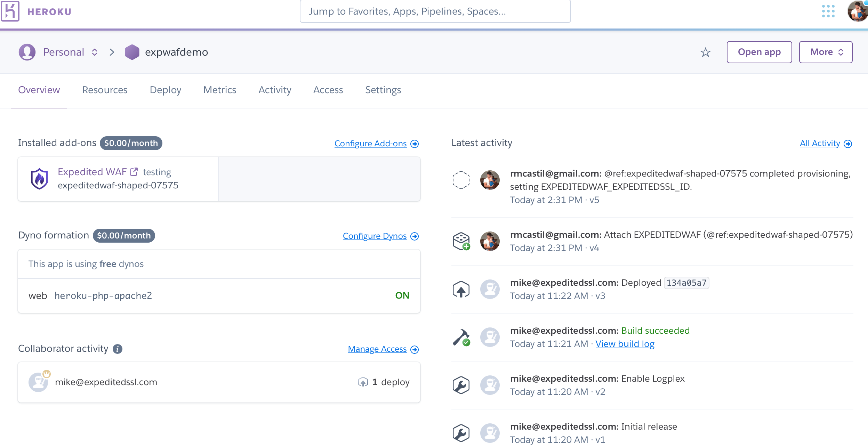Image resolution: width=868 pixels, height=447 pixels.
Task: Click the purple expwafdemo hexagon icon
Action: click(132, 52)
